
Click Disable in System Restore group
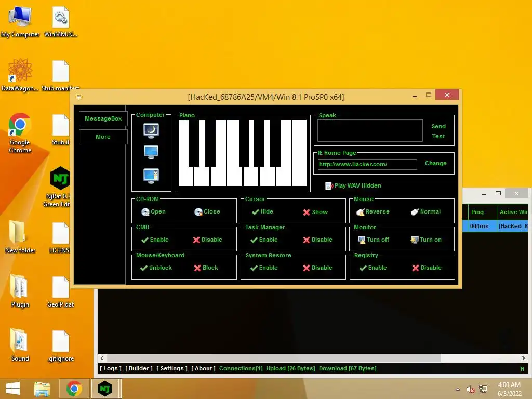317,268
